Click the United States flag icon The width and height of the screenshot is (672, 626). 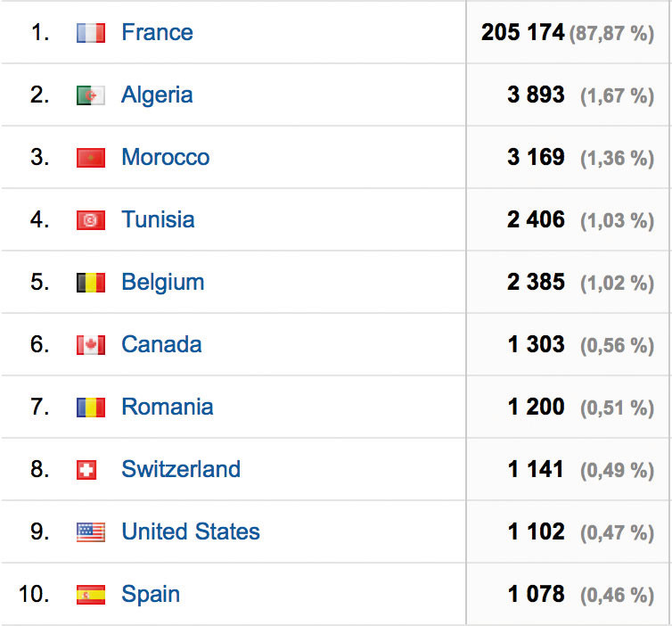coord(91,532)
